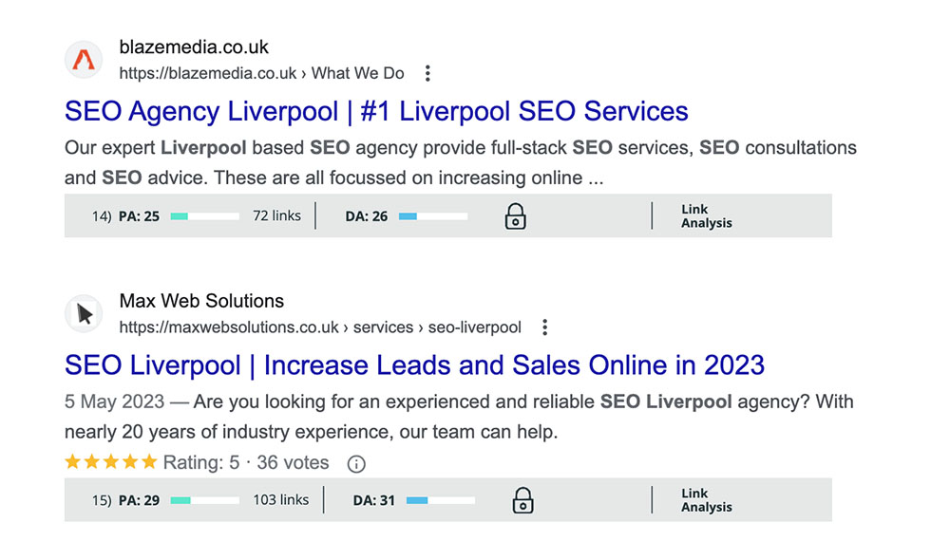Viewport: 931px width, 560px height.
Task: Open Link Analysis for blazemedia result
Action: pos(707,216)
